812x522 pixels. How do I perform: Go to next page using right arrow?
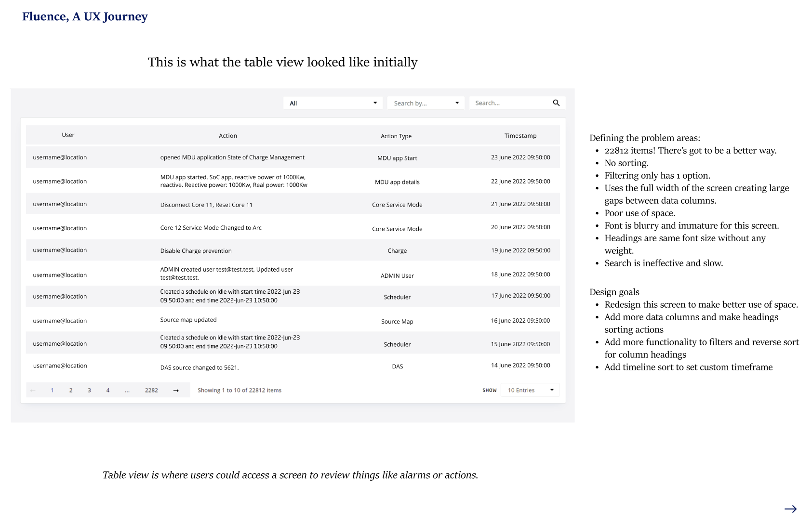pos(176,391)
